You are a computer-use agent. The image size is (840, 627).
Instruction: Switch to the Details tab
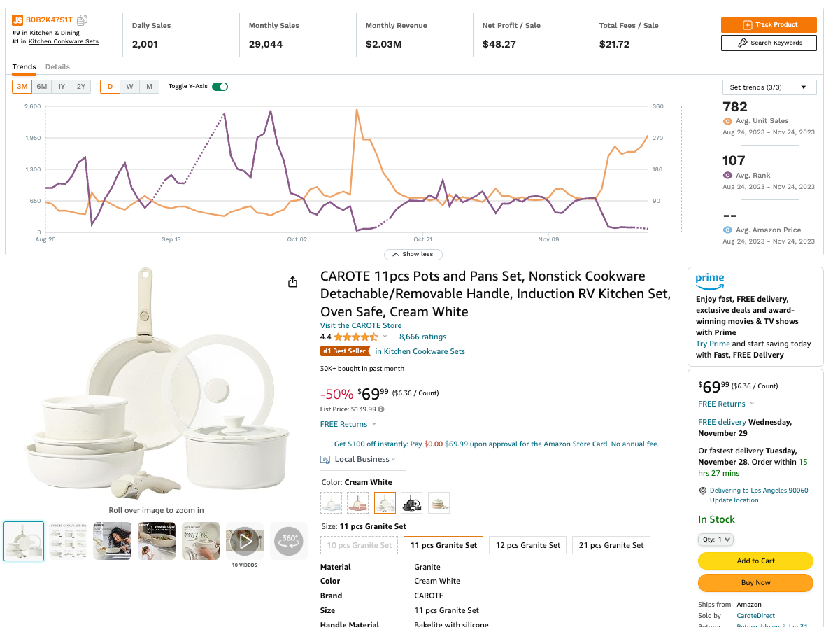[57, 67]
